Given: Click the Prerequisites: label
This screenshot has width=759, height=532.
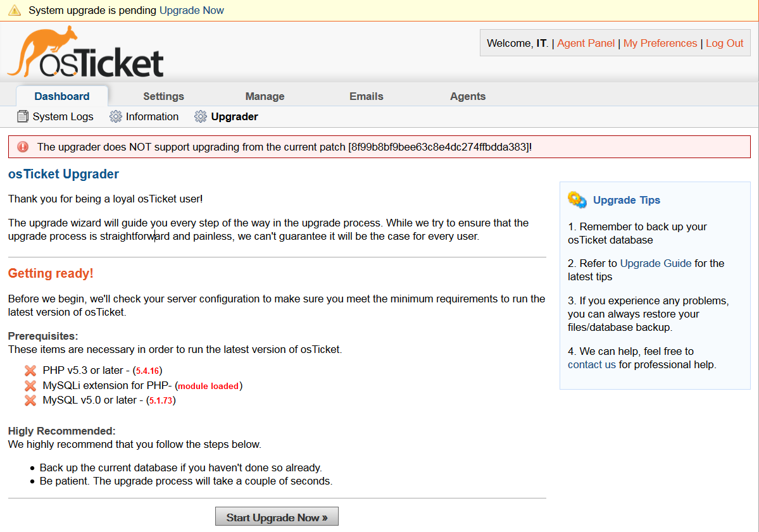Looking at the screenshot, I should [x=43, y=336].
